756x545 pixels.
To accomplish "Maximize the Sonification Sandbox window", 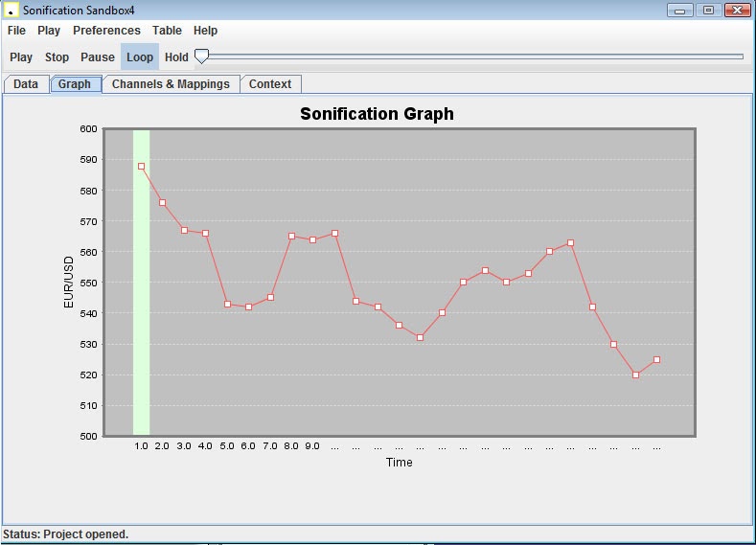I will pyautogui.click(x=708, y=11).
